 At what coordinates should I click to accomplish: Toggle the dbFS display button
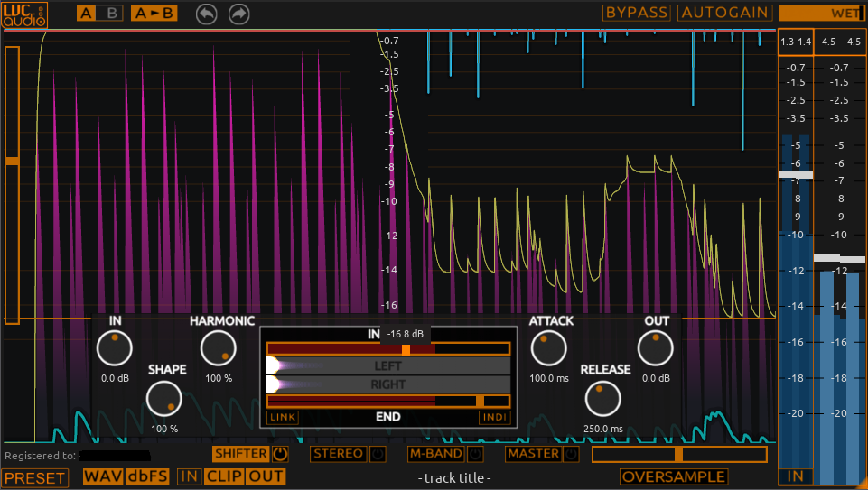coord(147,476)
